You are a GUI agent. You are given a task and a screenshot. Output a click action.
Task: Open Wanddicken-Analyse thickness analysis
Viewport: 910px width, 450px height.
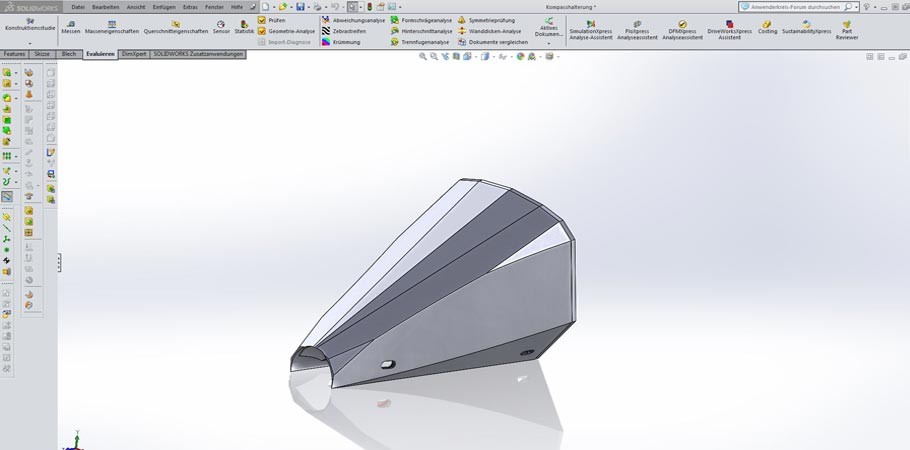point(489,31)
